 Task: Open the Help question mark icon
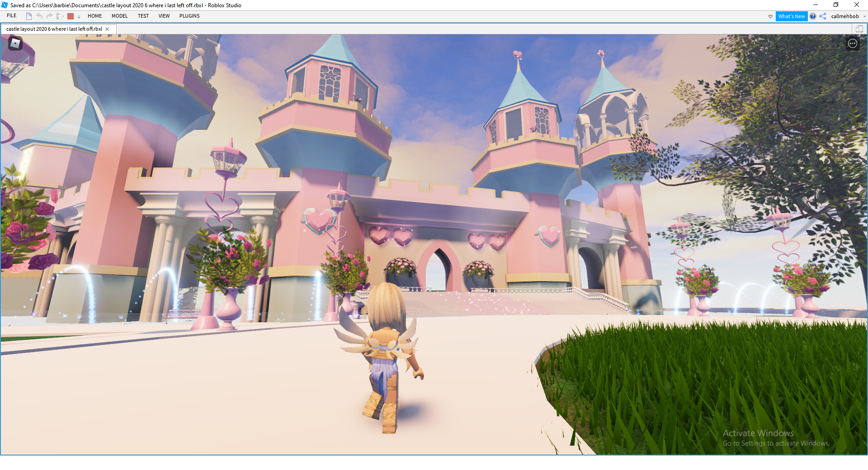(813, 16)
